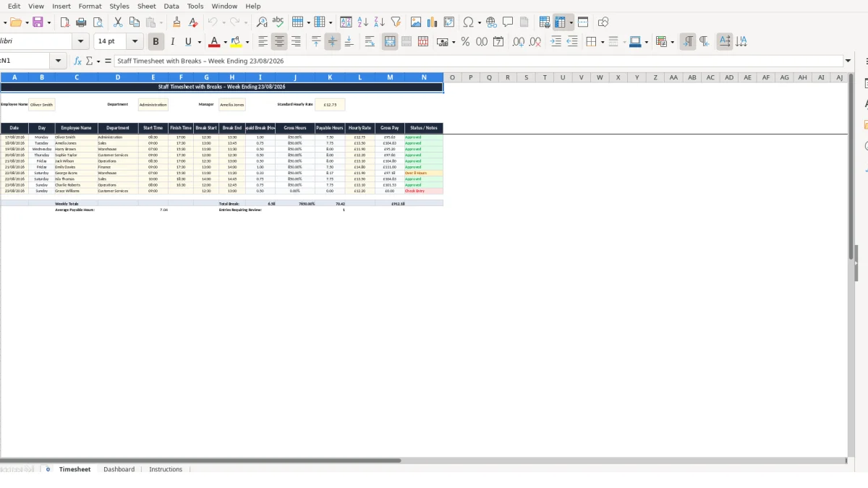
Task: Toggle freeze rows and columns
Action: [561, 22]
